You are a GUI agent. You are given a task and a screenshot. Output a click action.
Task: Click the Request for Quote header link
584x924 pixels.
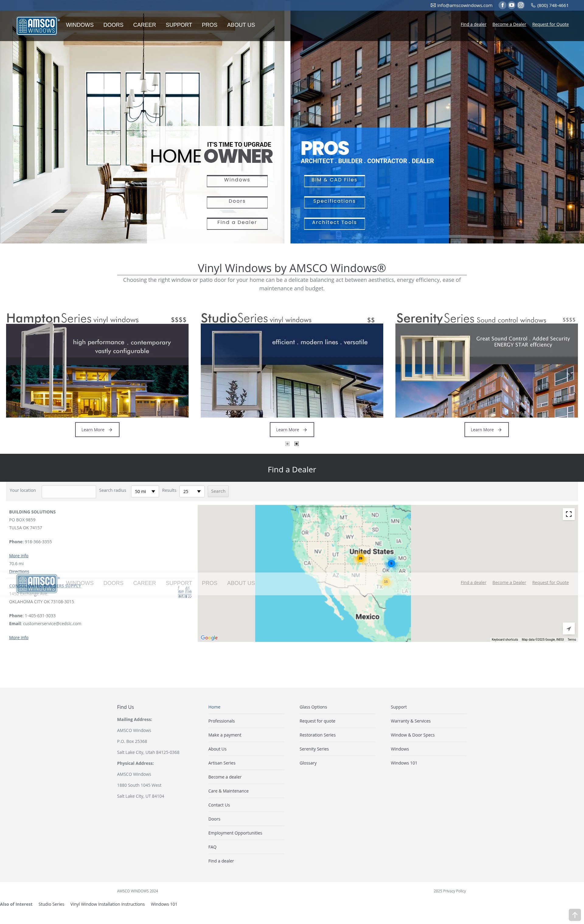(550, 24)
